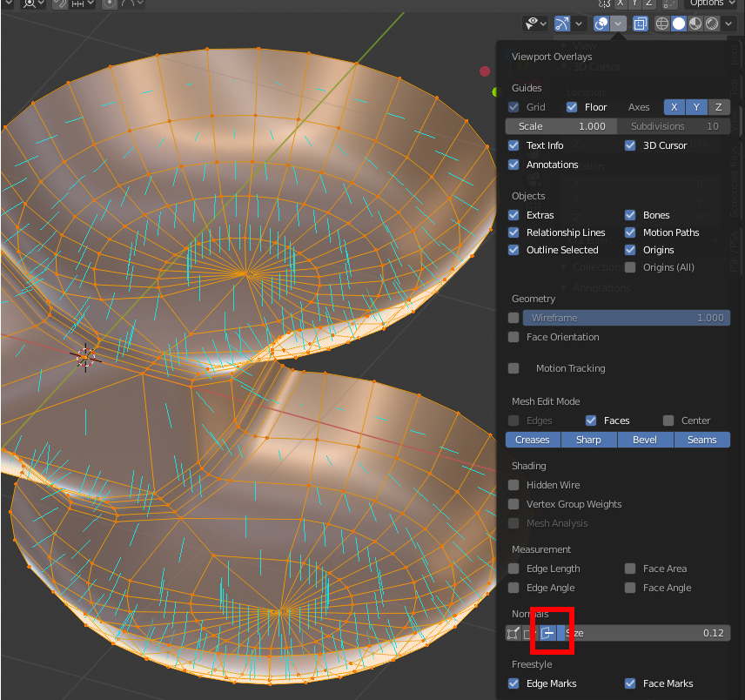Enable the Face Orientation checkbox
Image resolution: width=745 pixels, height=700 pixels.
pyautogui.click(x=513, y=337)
